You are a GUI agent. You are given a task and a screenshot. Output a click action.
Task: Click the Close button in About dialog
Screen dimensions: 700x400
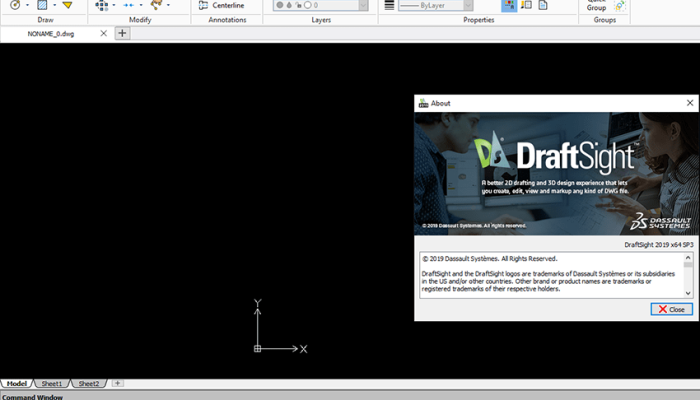pos(671,309)
